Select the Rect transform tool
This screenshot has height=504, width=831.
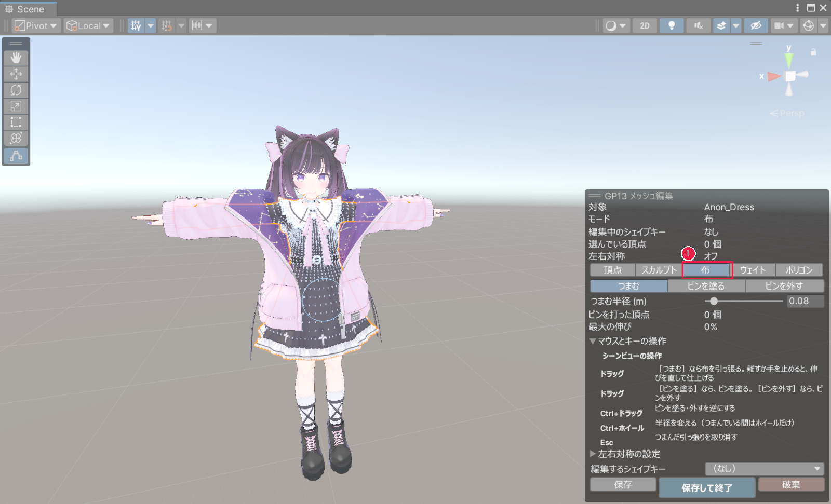(x=16, y=122)
